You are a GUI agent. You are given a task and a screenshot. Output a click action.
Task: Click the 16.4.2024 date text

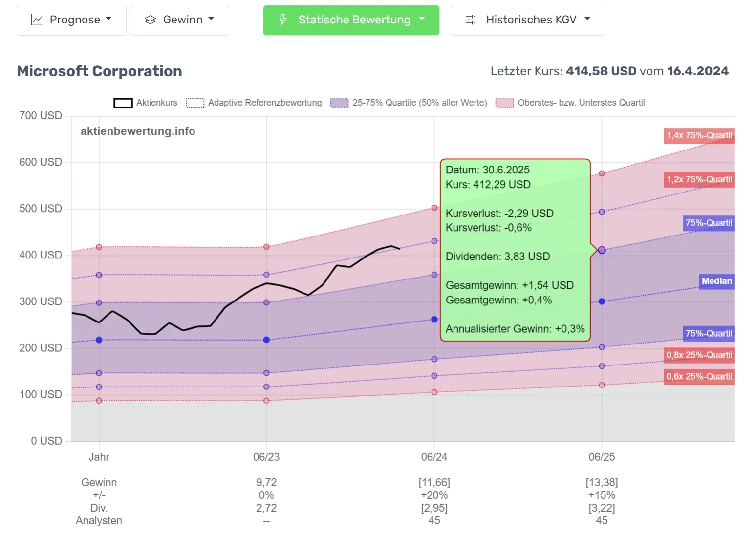[698, 71]
